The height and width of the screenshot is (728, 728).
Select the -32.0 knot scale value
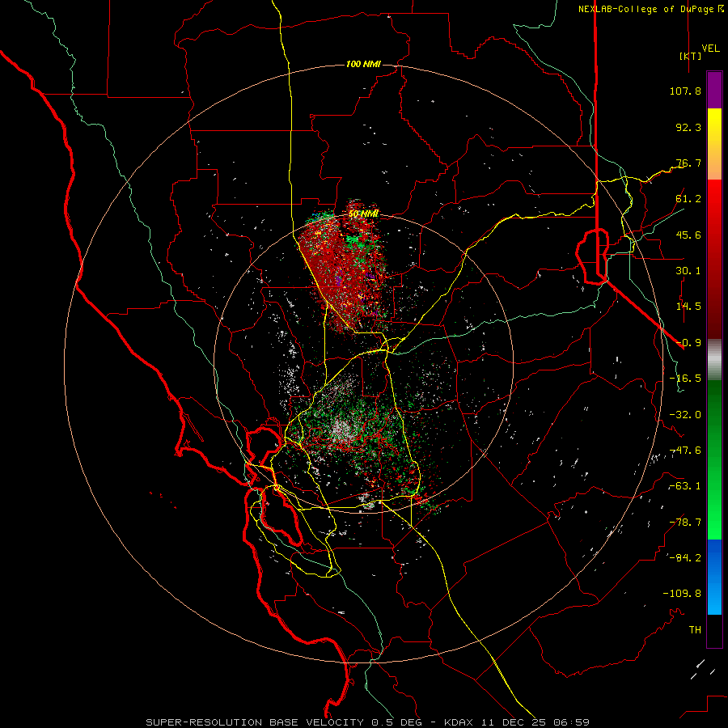click(685, 415)
